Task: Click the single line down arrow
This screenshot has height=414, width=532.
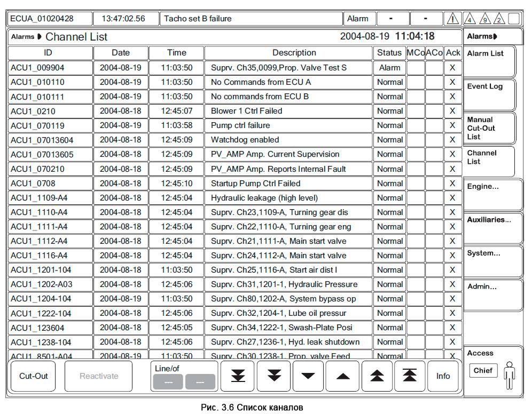Action: pyautogui.click(x=308, y=376)
